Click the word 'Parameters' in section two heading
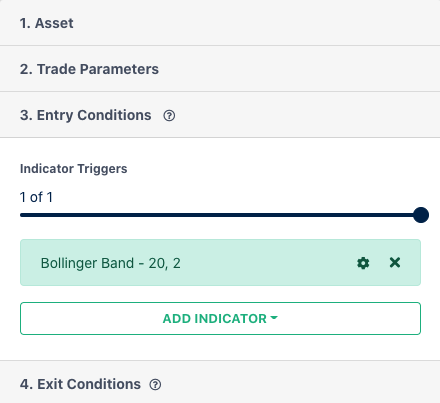This screenshot has width=440, height=403. [119, 69]
